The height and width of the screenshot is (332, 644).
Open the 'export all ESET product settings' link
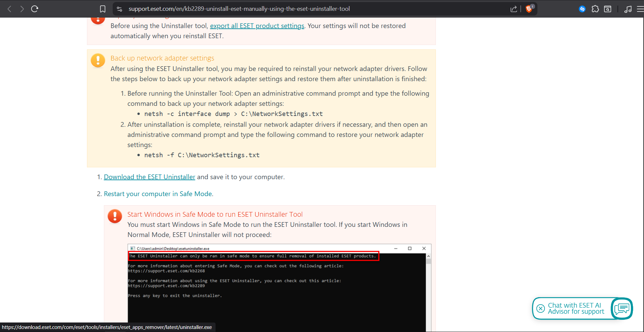click(257, 26)
